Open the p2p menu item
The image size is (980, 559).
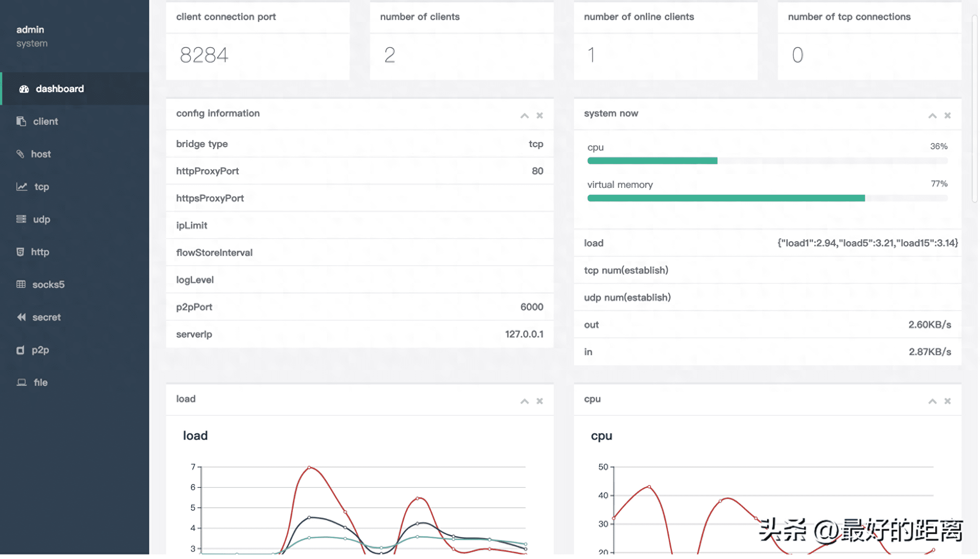[40, 350]
